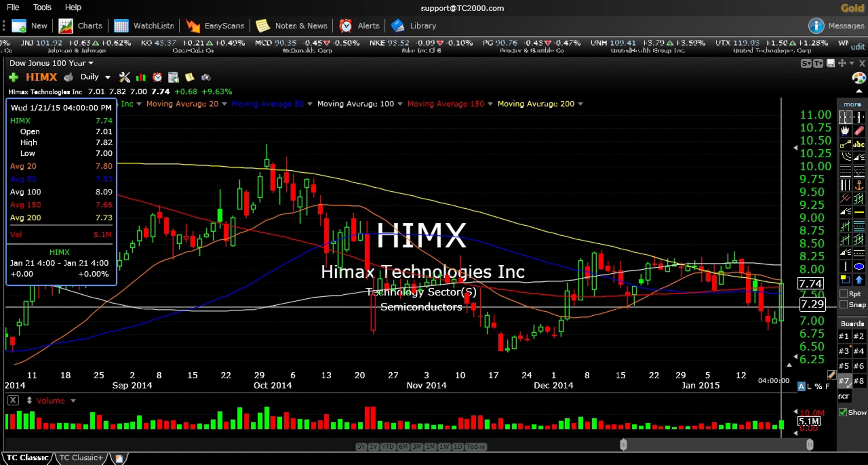
Task: Click the HIMX ticker symbol field
Action: [x=41, y=77]
